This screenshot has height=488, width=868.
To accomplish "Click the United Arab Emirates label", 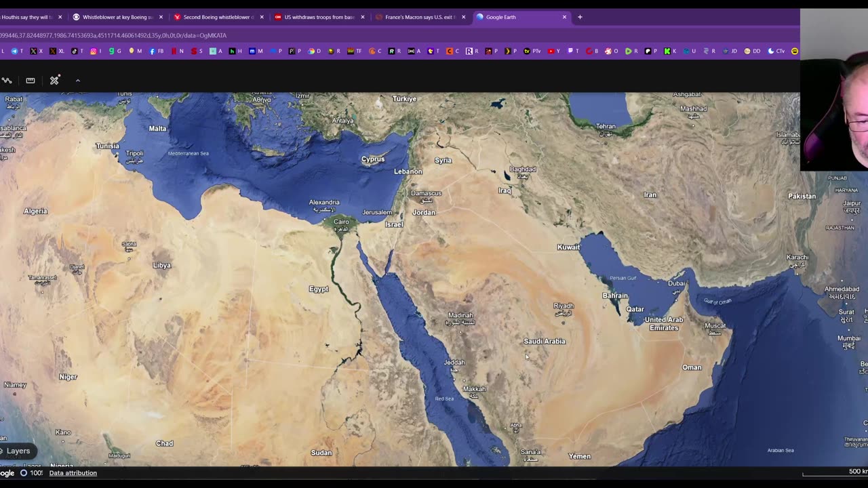I will click(x=664, y=324).
